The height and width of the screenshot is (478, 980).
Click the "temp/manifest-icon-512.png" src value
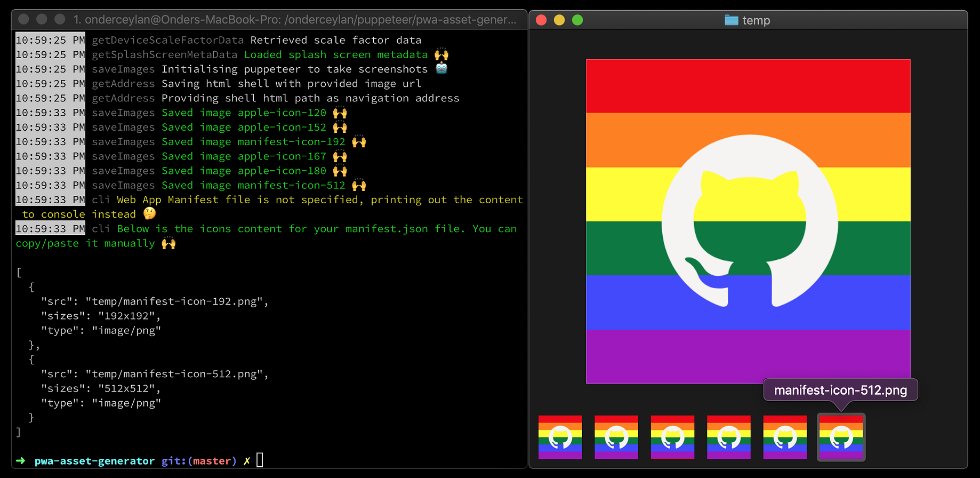(174, 374)
